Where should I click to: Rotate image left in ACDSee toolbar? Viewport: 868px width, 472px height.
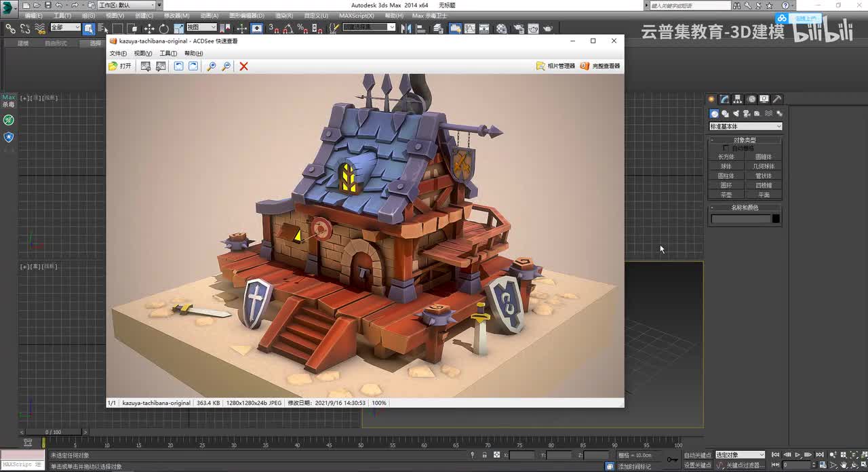coord(178,66)
